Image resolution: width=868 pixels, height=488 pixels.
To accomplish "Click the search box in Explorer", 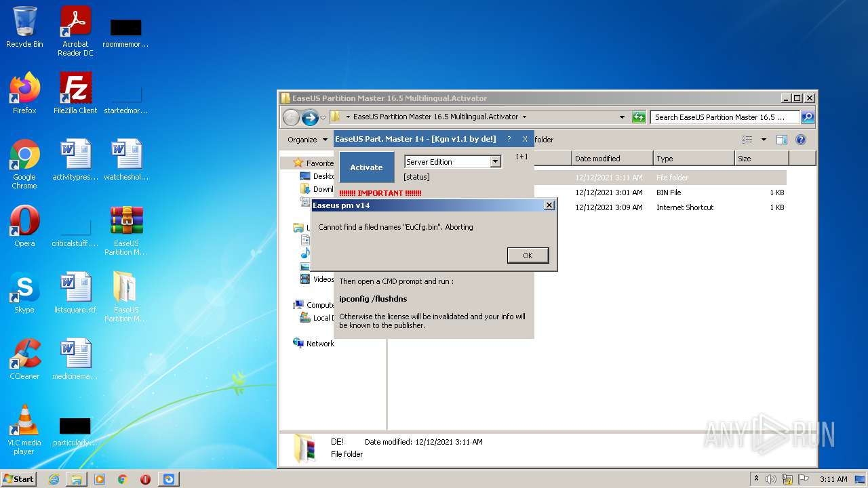I will point(724,117).
